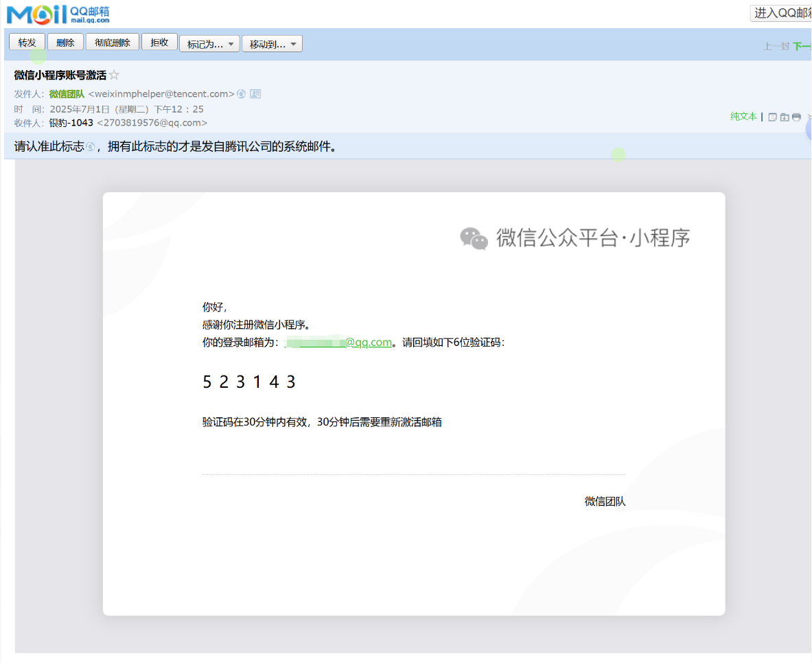Click the 验证码在30分钟内有效 notice text
812x663 pixels.
tap(322, 422)
